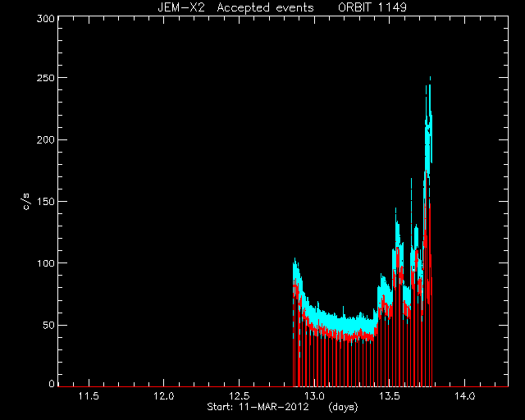The height and width of the screenshot is (420, 525).
Task: Select the 300 tick label on y-axis
Action: [45, 18]
